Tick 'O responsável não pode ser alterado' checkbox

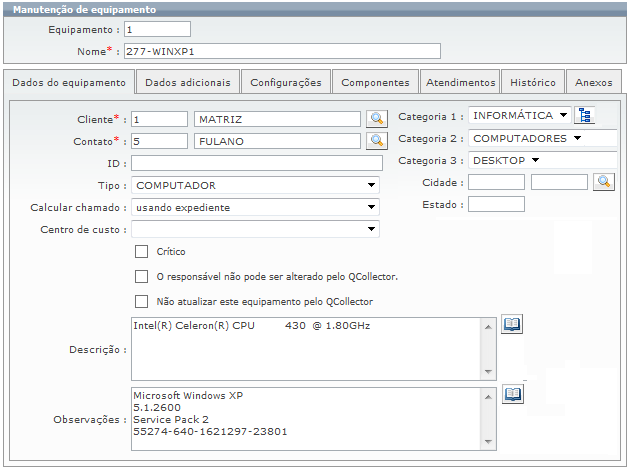pyautogui.click(x=141, y=276)
